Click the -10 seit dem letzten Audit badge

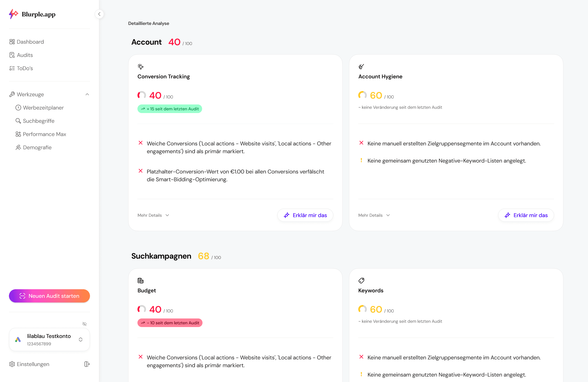tap(170, 323)
